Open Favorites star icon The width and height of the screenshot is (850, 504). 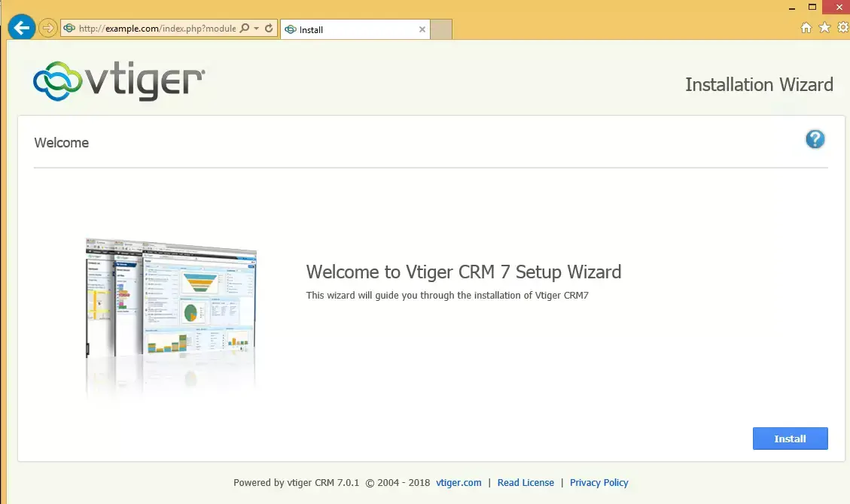[824, 27]
